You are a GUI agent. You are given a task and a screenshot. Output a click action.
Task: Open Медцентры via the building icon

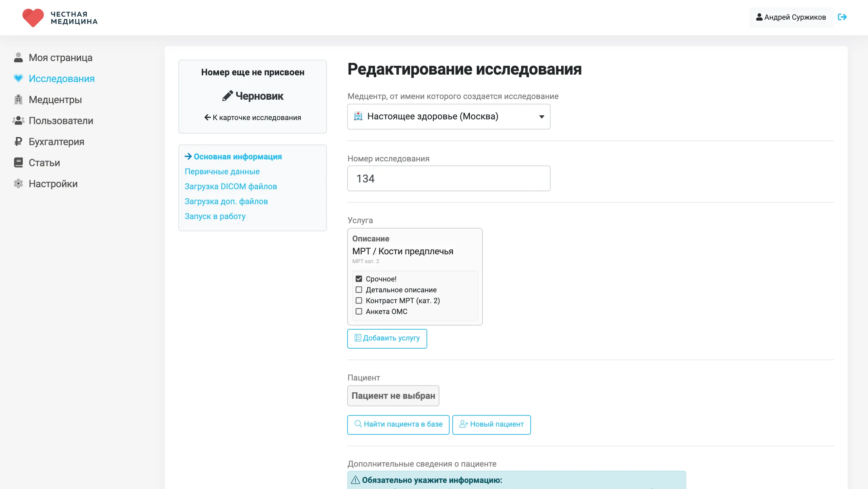tap(18, 99)
